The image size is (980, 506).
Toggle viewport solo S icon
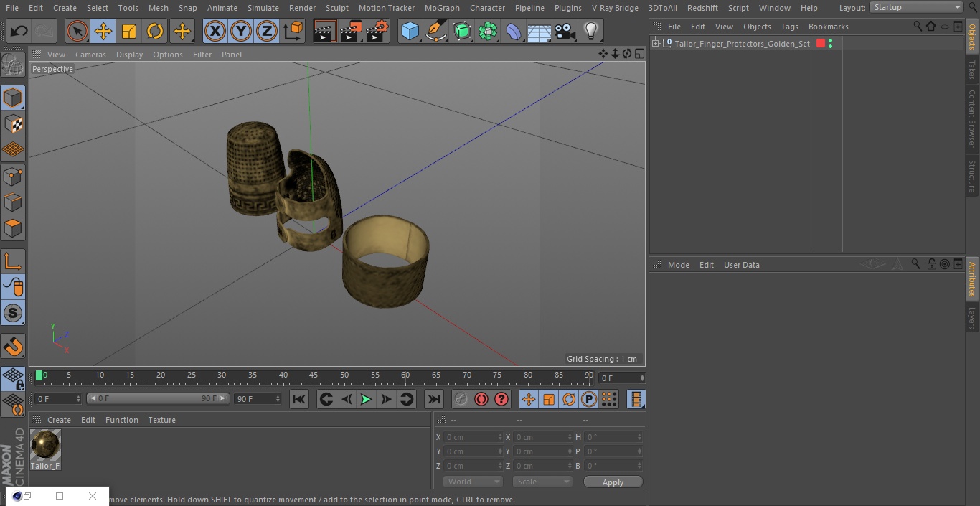13,313
